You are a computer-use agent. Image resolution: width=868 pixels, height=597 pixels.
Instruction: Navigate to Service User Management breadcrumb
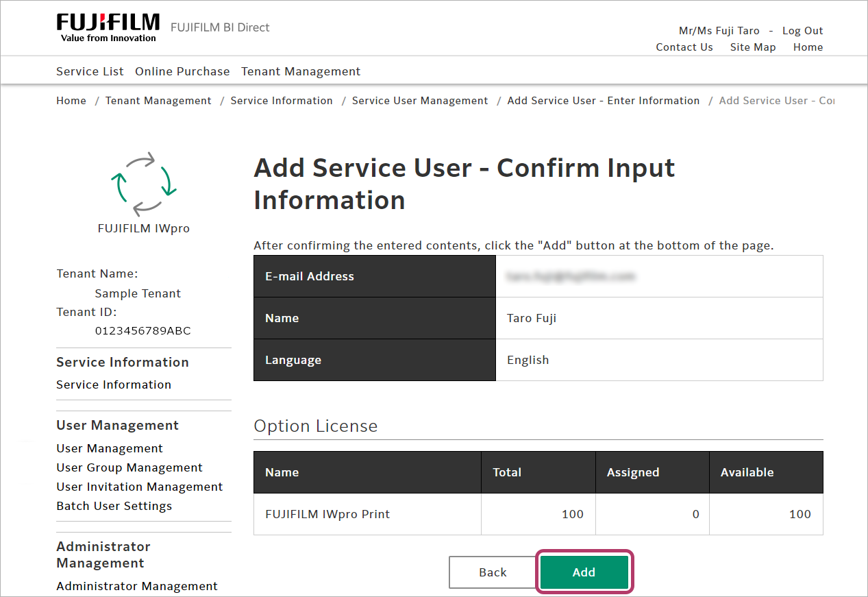[420, 101]
